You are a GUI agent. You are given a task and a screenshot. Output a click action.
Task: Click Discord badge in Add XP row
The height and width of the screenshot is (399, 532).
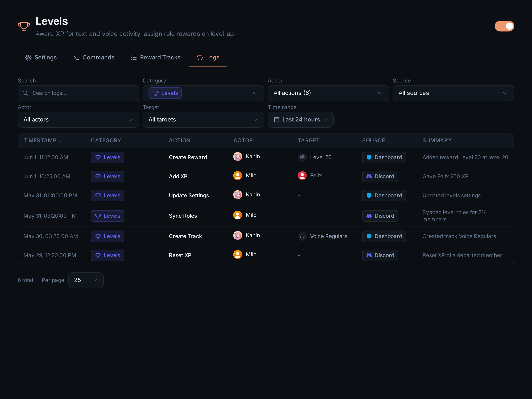click(x=380, y=176)
